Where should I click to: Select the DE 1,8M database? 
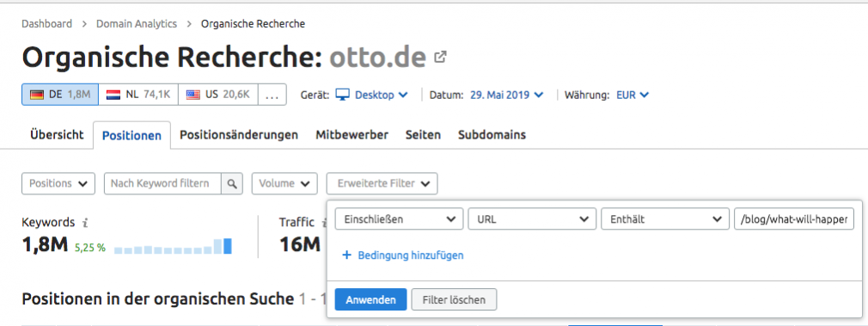pos(60,95)
